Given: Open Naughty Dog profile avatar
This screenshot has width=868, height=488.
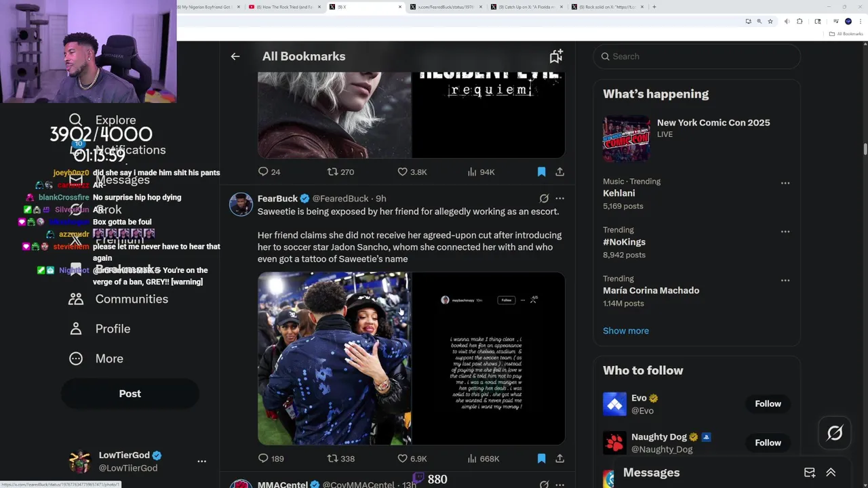Looking at the screenshot, I should pyautogui.click(x=615, y=443).
